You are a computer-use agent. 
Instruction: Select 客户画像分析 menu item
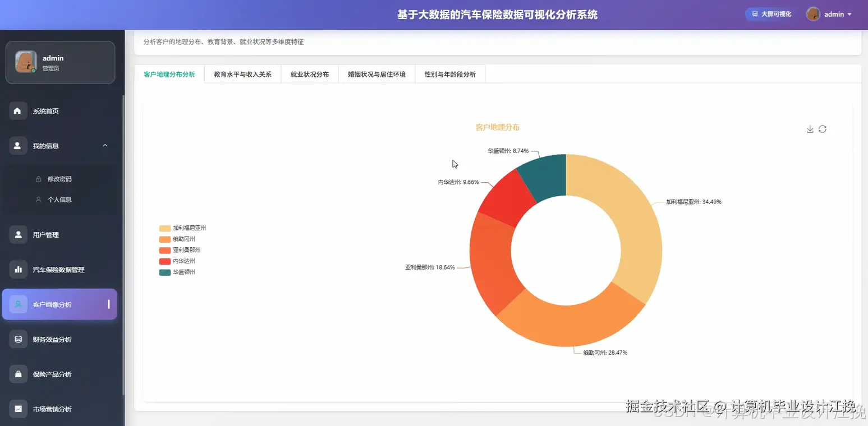(x=59, y=304)
